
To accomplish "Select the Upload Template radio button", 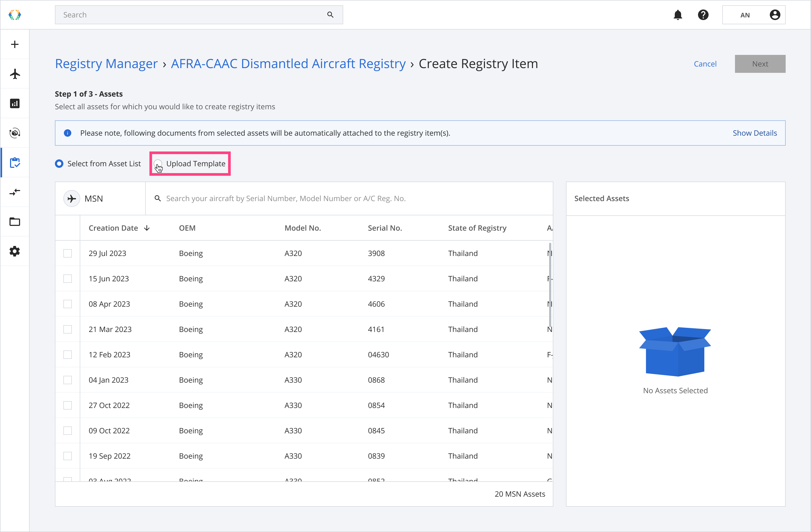I will [158, 164].
